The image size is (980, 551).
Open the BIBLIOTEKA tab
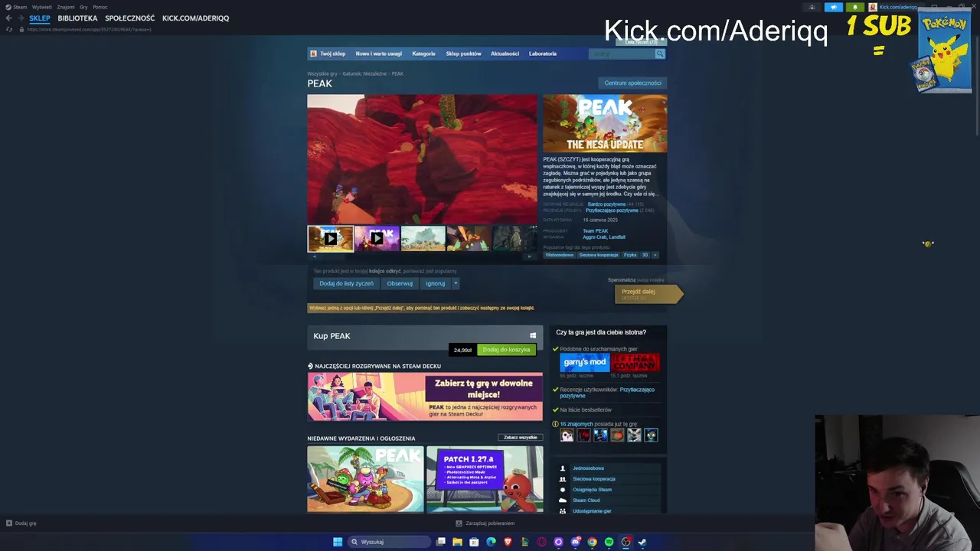(77, 18)
